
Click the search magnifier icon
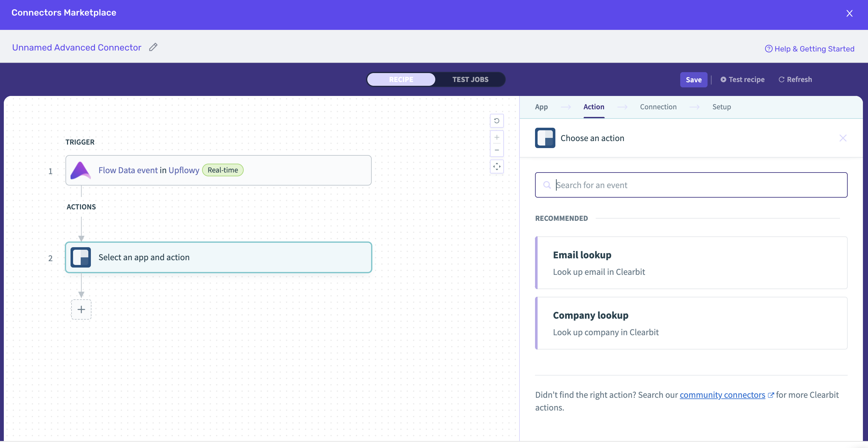click(547, 185)
